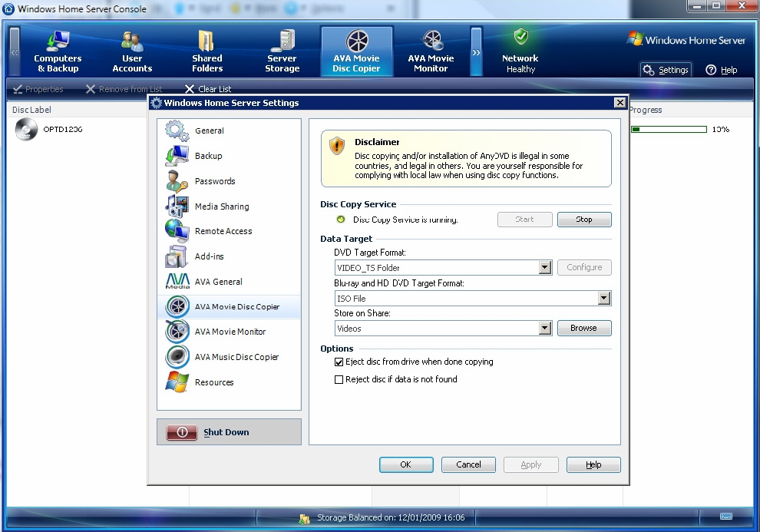Image resolution: width=760 pixels, height=532 pixels.
Task: Click Clear List toolbar item
Action: pyautogui.click(x=208, y=89)
